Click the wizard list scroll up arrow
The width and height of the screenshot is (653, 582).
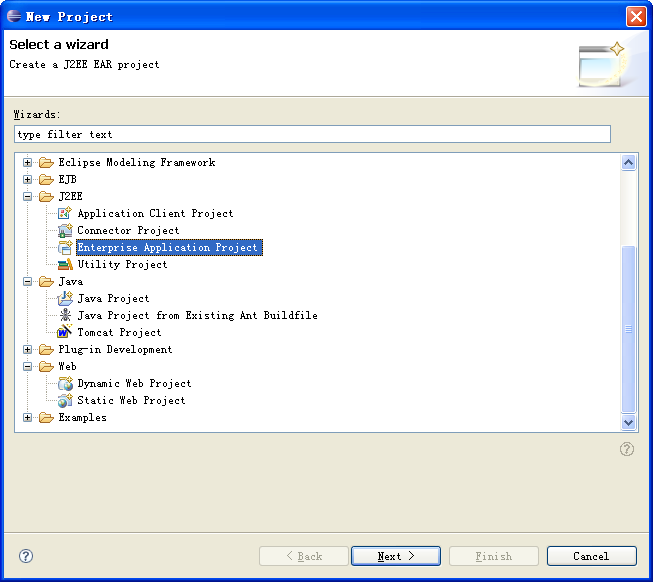[x=628, y=162]
